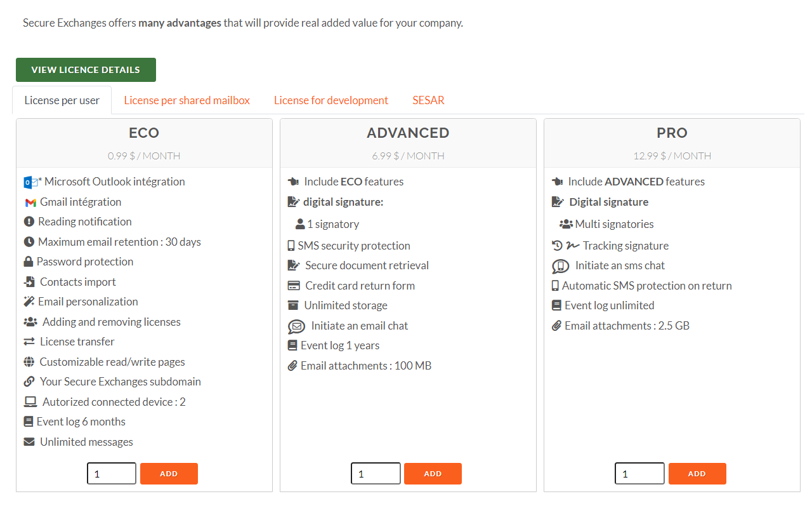Image resolution: width=812 pixels, height=508 pixels.
Task: Click the ADVANCED plan heading
Action: [x=408, y=133]
